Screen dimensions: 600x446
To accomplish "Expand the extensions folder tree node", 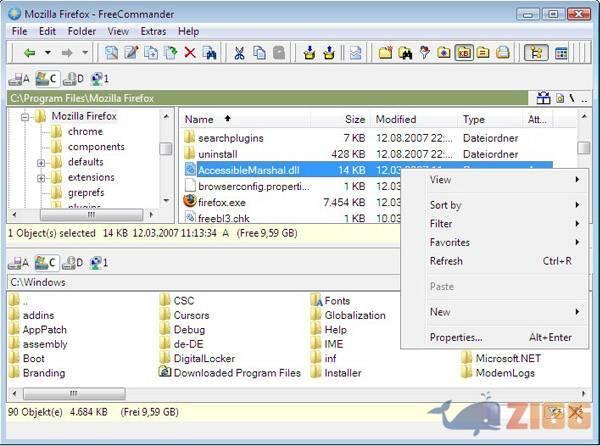I will [41, 177].
